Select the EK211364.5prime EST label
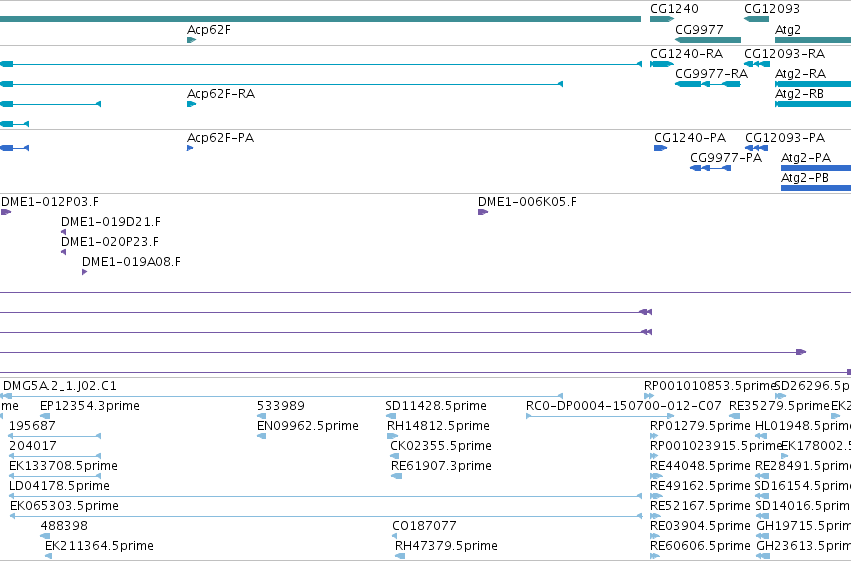The image size is (851, 561). click(x=99, y=546)
